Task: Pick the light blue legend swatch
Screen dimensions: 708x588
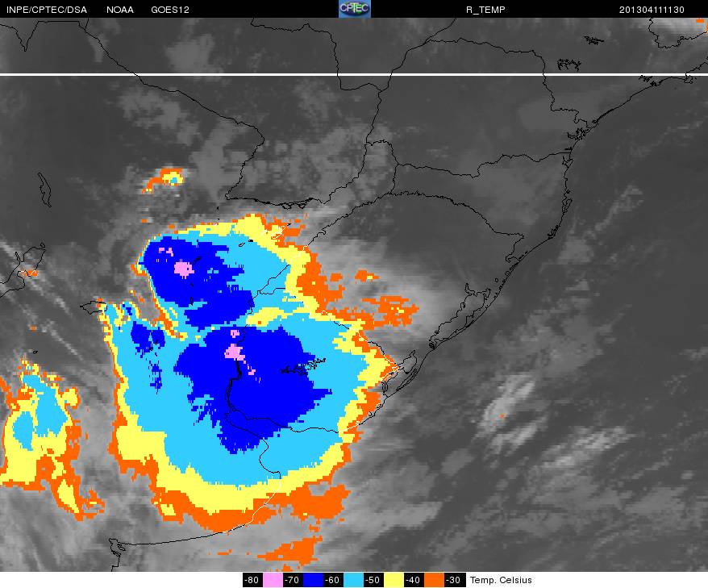Action: (353, 580)
